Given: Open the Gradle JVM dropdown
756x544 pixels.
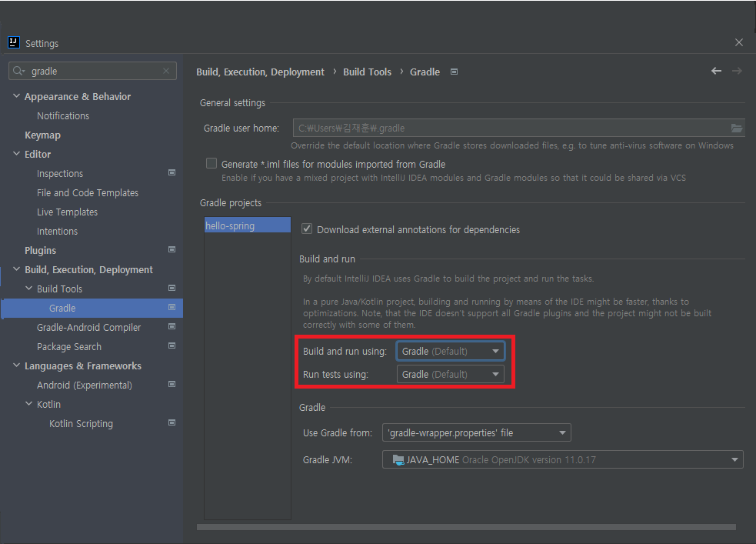Looking at the screenshot, I should [563, 459].
